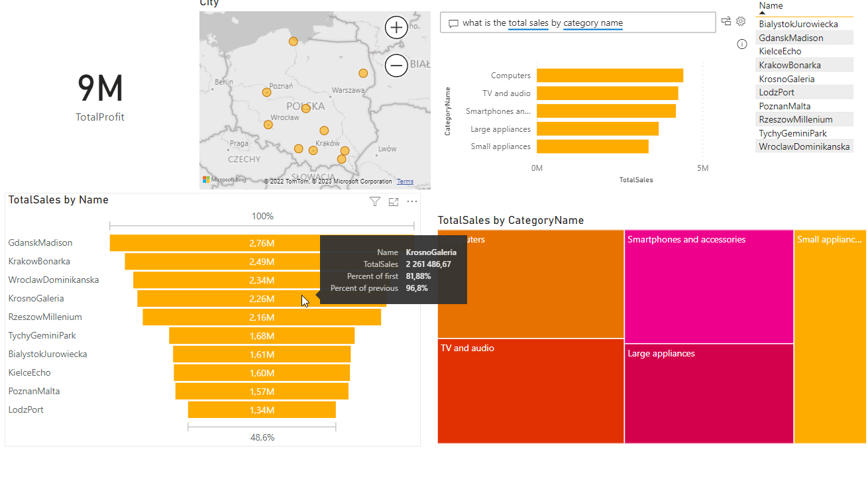The image size is (868, 481).
Task: Select the TV and audio bar in Q&A chart
Action: (x=607, y=93)
